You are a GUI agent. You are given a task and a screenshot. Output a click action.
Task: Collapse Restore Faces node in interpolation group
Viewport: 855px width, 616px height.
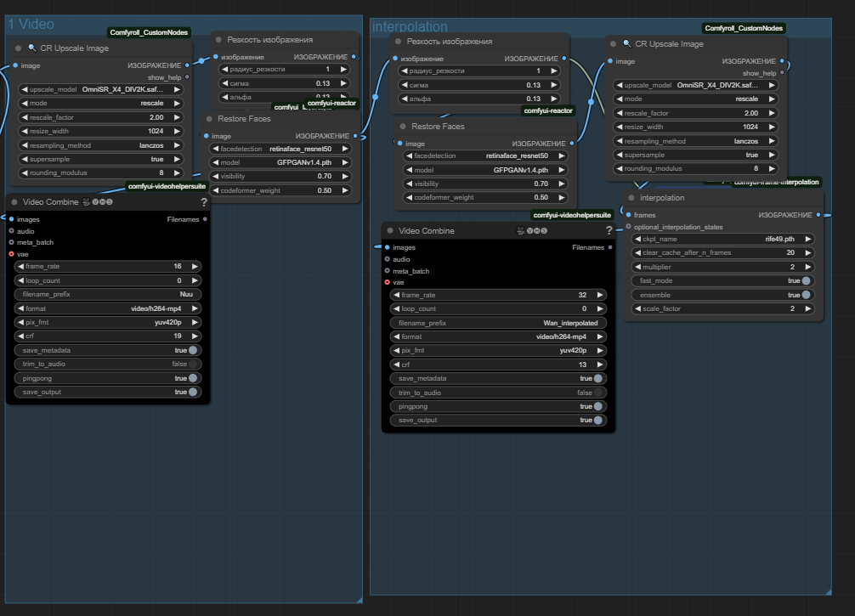402,126
